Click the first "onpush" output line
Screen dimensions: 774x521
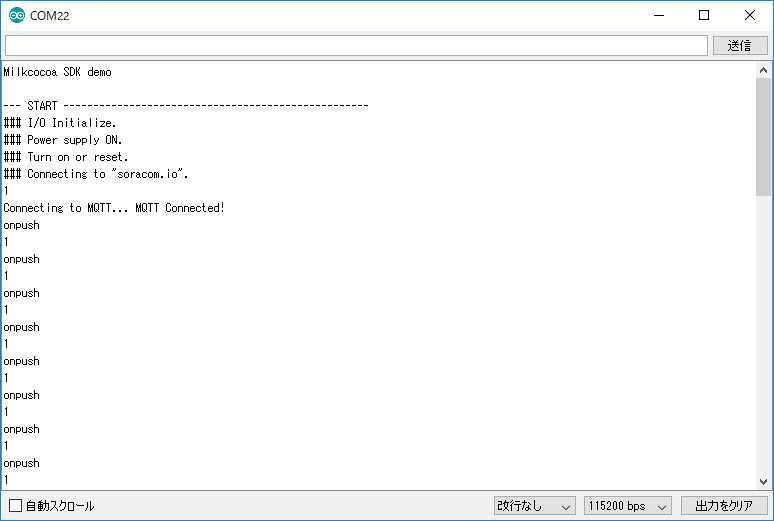pyautogui.click(x=21, y=225)
